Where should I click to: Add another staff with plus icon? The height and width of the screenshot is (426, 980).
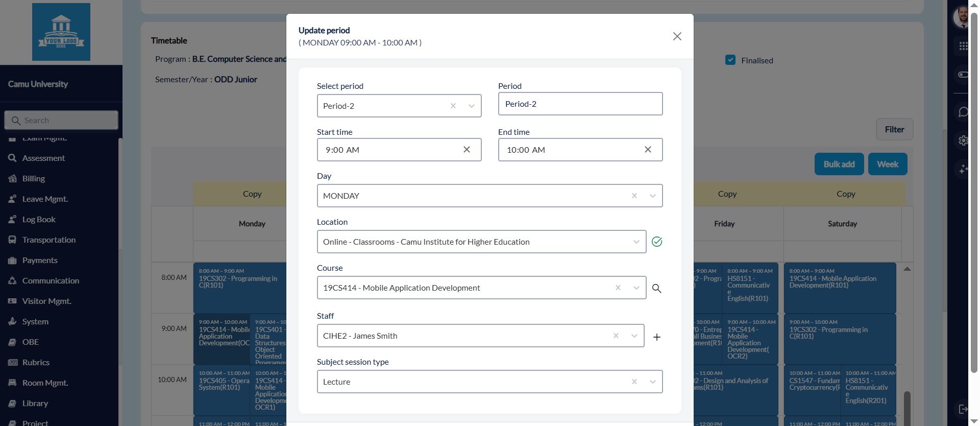coord(657,337)
